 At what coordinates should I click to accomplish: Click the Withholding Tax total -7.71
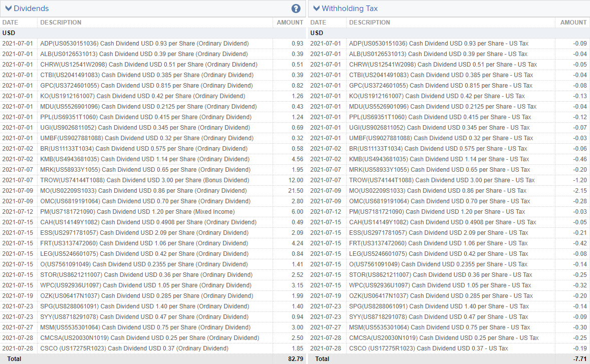click(580, 359)
